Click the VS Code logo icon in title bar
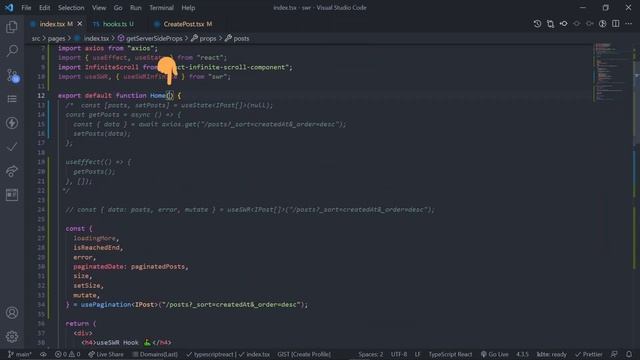640x360 pixels. (9, 7)
